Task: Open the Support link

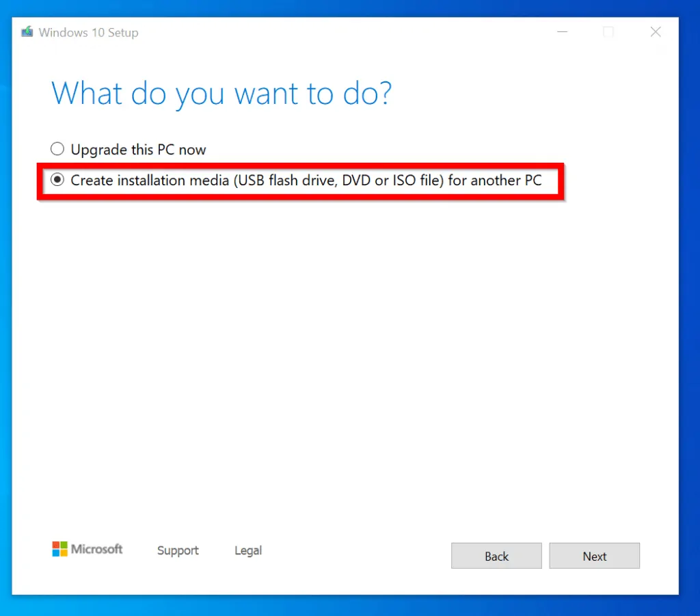Action: [178, 550]
